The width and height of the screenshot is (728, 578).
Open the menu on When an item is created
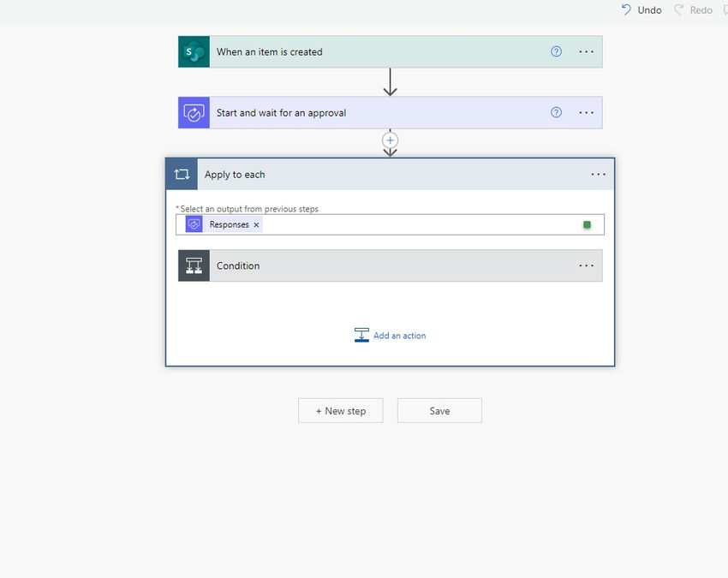pyautogui.click(x=587, y=51)
